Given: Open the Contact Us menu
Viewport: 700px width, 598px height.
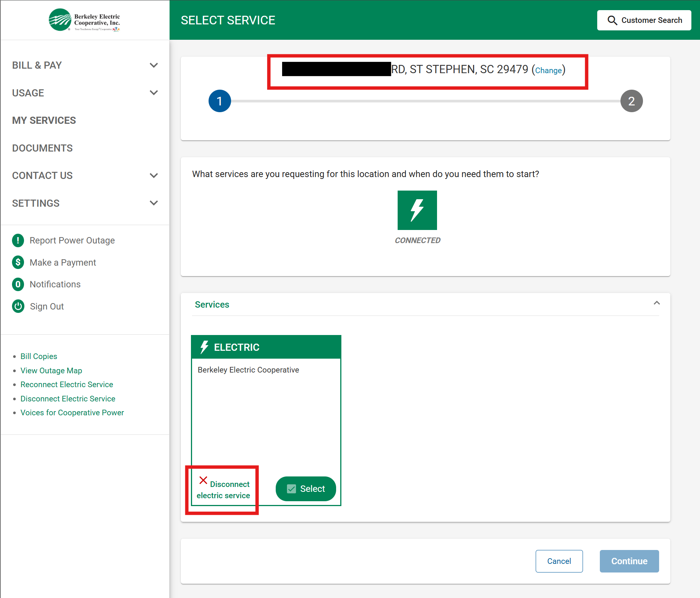Looking at the screenshot, I should (x=85, y=176).
